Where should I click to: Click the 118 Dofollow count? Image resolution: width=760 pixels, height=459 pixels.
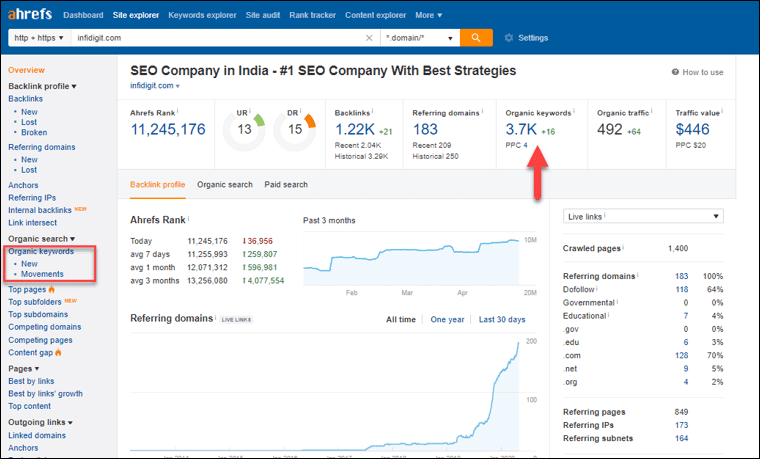pos(682,289)
